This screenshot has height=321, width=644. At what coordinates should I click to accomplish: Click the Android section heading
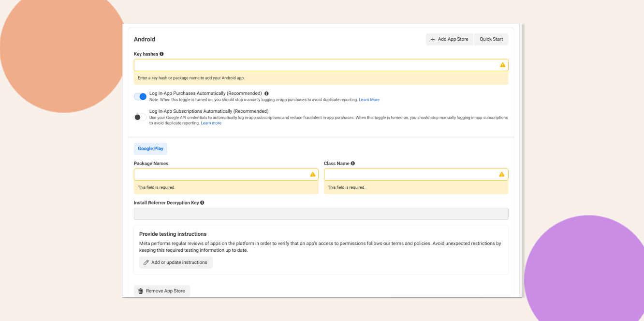pyautogui.click(x=145, y=39)
